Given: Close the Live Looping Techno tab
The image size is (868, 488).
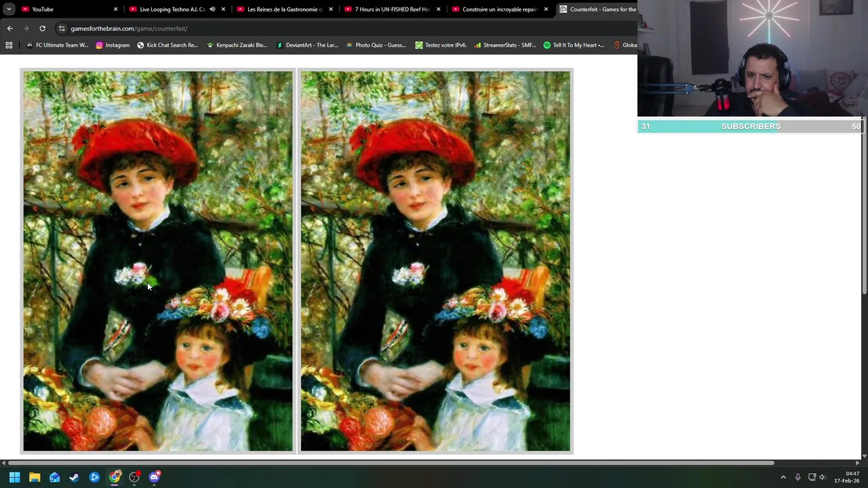Looking at the screenshot, I should pos(223,9).
